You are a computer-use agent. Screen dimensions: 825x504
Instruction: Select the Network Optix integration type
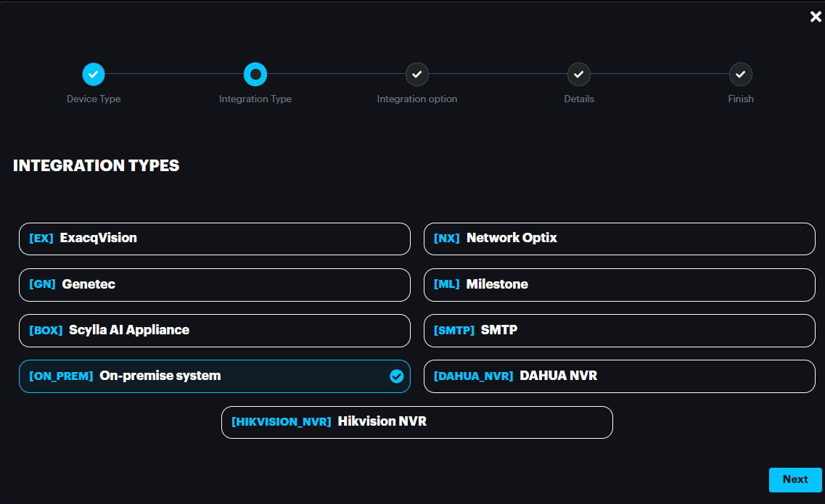(619, 239)
